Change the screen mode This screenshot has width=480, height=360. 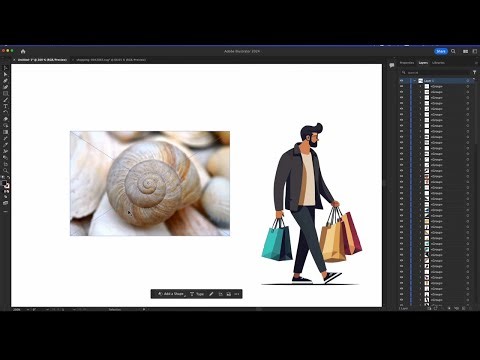[5, 203]
